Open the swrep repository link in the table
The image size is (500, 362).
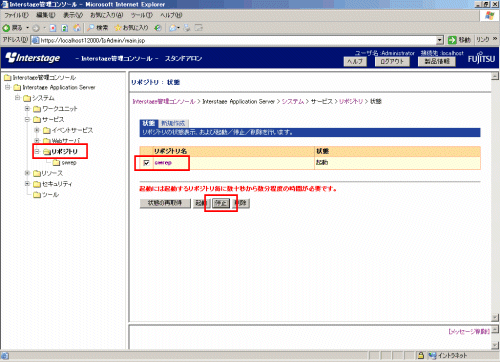tap(163, 163)
